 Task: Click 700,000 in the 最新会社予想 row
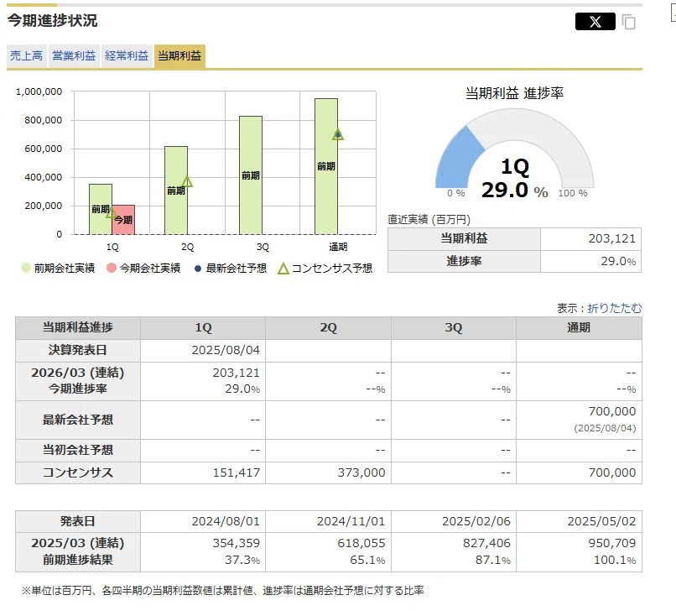coord(612,411)
